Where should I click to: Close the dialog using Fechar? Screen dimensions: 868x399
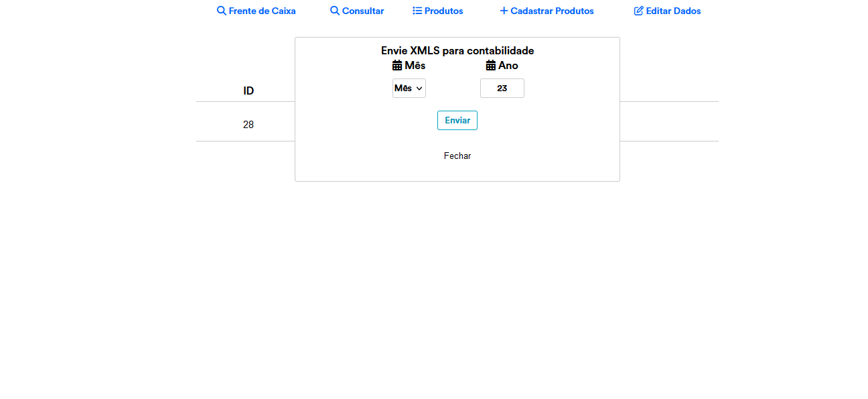click(x=457, y=156)
